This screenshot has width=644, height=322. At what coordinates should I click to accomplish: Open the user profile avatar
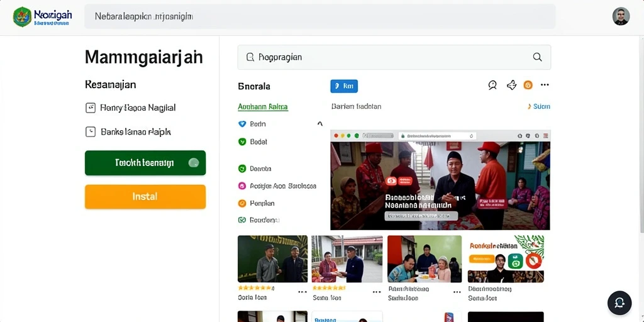[621, 16]
